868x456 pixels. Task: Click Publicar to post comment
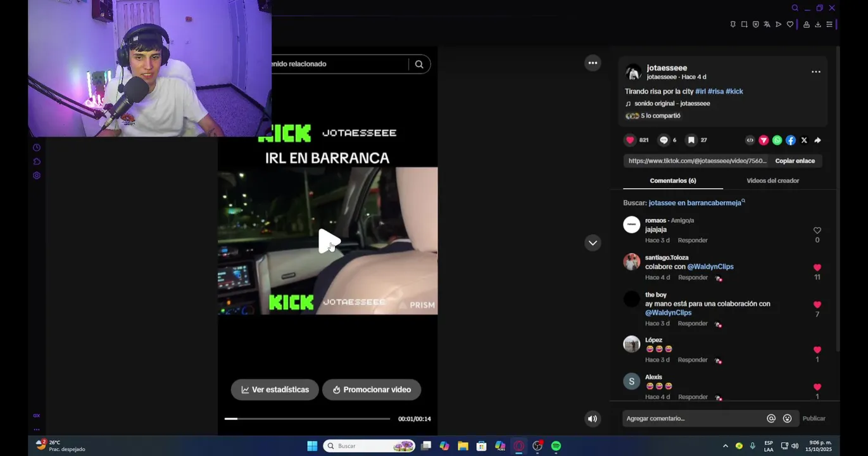click(814, 419)
